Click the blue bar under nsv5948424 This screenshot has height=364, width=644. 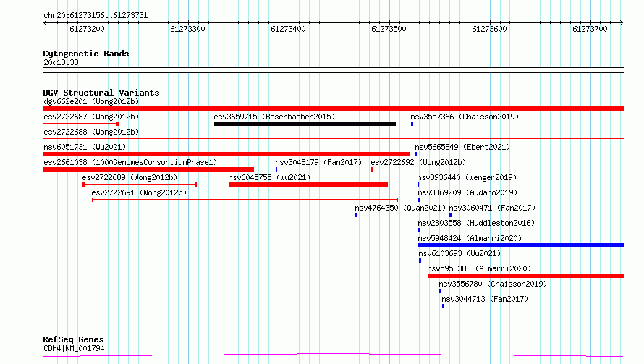pos(521,245)
